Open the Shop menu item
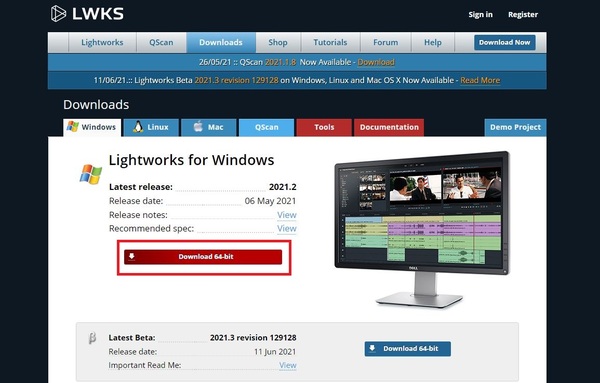Viewport: 600px width, 383px height. pyautogui.click(x=278, y=42)
